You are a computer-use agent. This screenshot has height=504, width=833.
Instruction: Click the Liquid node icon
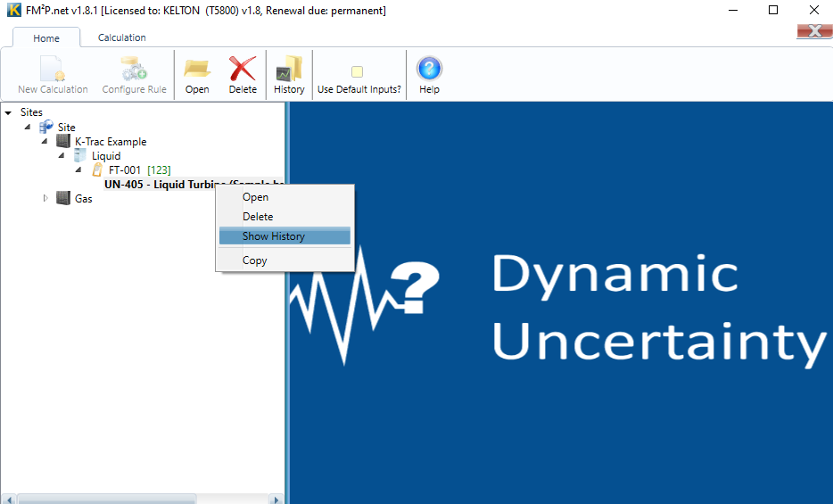click(80, 155)
